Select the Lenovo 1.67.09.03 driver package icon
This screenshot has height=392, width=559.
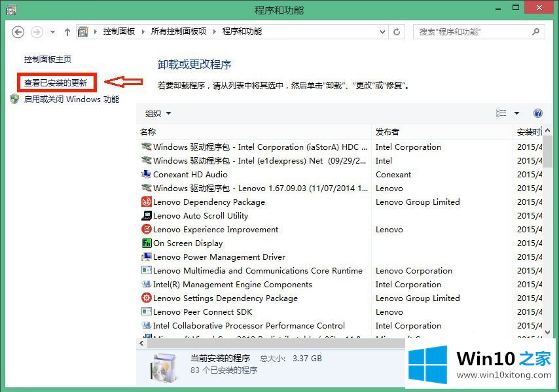point(146,188)
